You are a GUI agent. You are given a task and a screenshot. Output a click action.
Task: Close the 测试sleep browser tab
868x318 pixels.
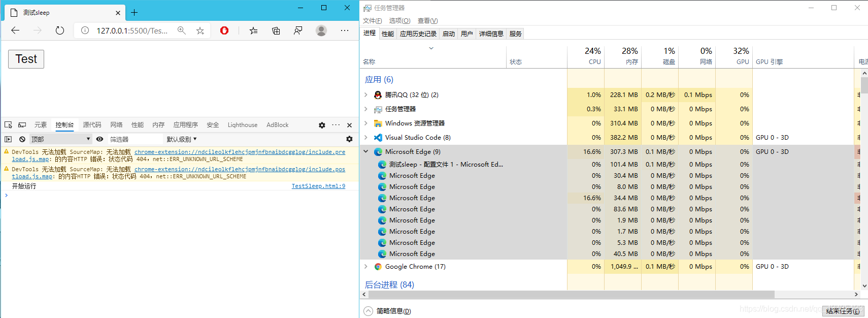[x=118, y=13]
